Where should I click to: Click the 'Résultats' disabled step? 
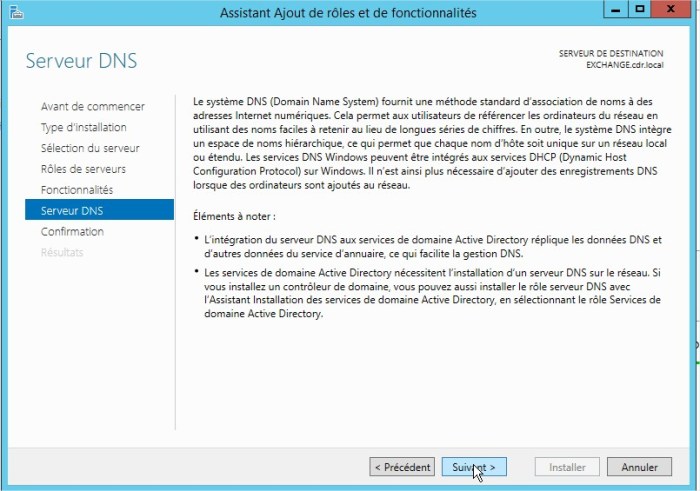(x=62, y=253)
